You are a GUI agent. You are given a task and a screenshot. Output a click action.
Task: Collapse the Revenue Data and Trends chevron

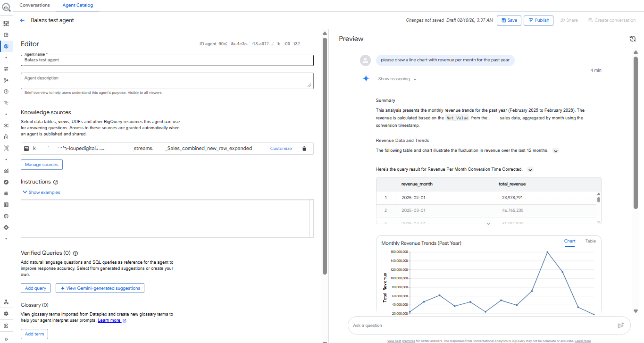[556, 151]
